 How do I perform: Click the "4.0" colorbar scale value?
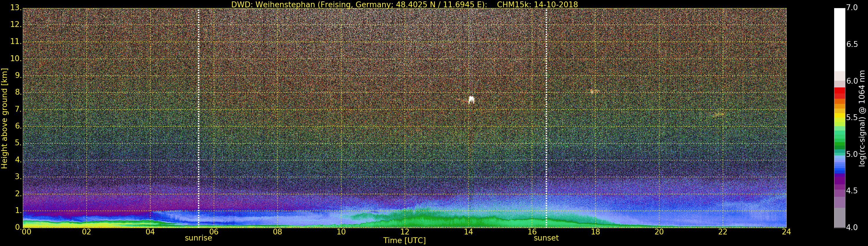[x=852, y=227]
